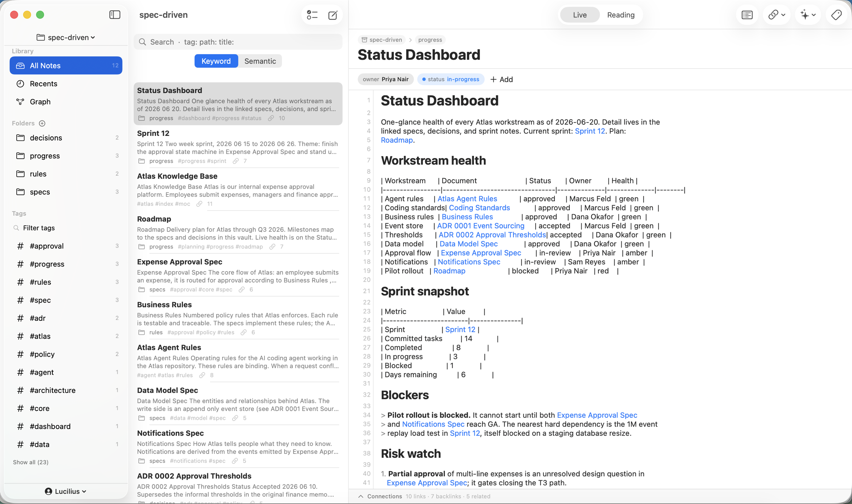Click the hash icon for #approval
852x504 pixels.
(x=21, y=246)
